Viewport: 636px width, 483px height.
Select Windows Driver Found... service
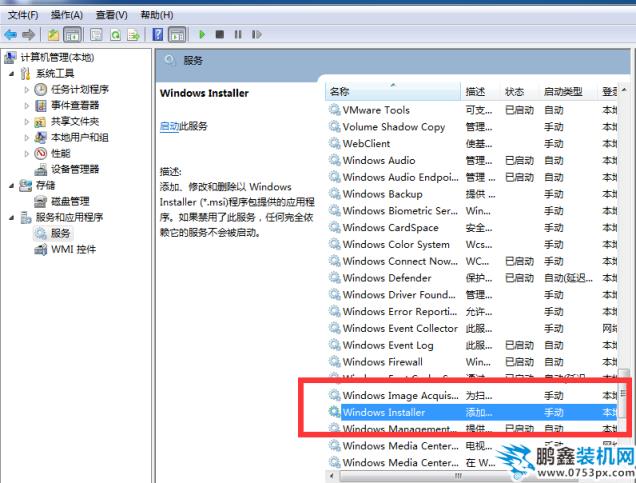pos(473,295)
